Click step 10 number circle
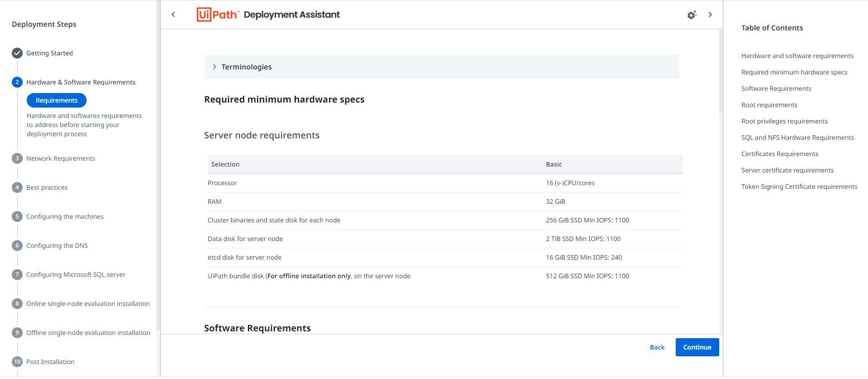Image resolution: width=868 pixels, height=379 pixels. click(x=17, y=362)
